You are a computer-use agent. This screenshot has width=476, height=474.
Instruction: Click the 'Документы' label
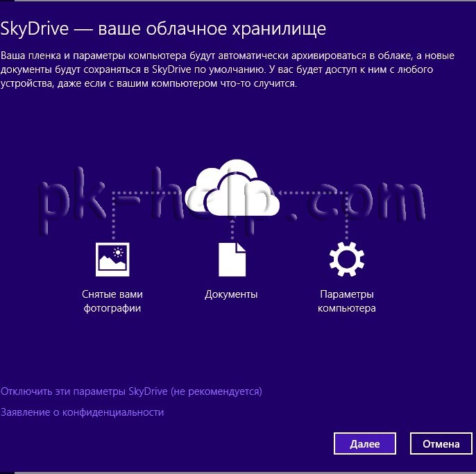231,294
